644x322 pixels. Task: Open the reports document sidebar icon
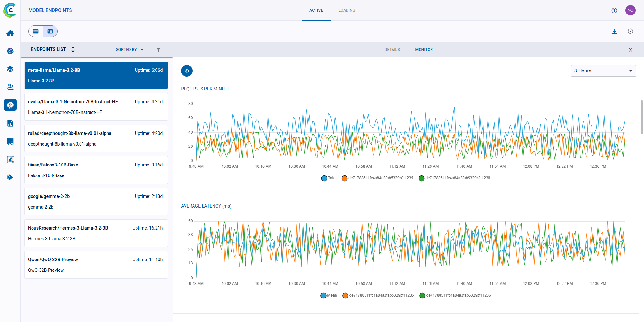tap(10, 123)
